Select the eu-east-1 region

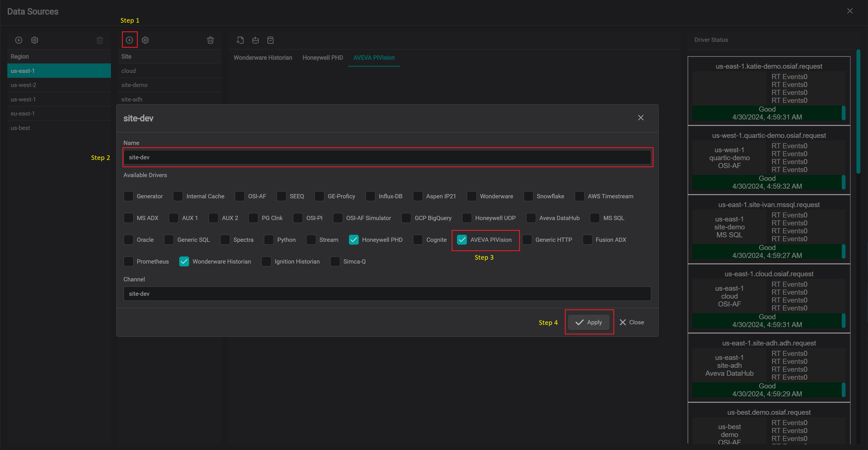coord(59,114)
